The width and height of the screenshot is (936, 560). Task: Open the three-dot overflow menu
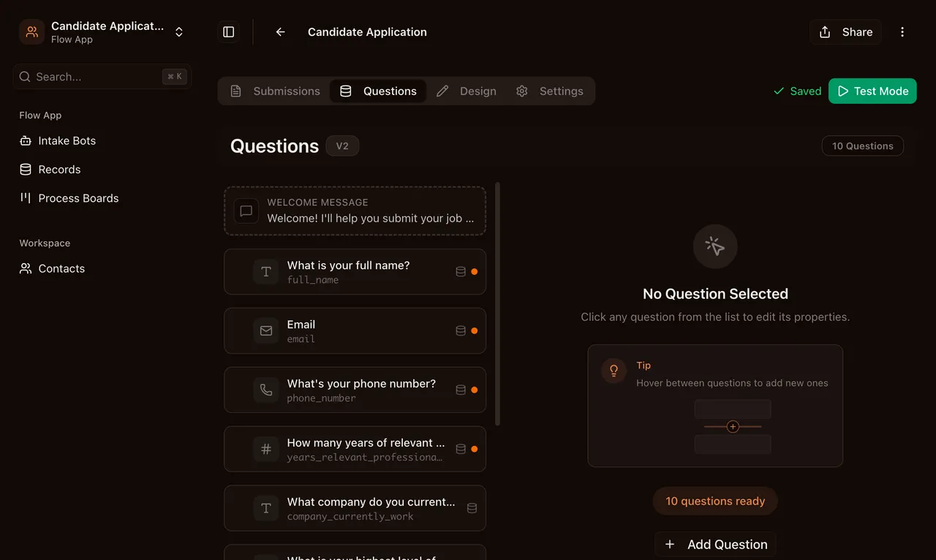[902, 31]
